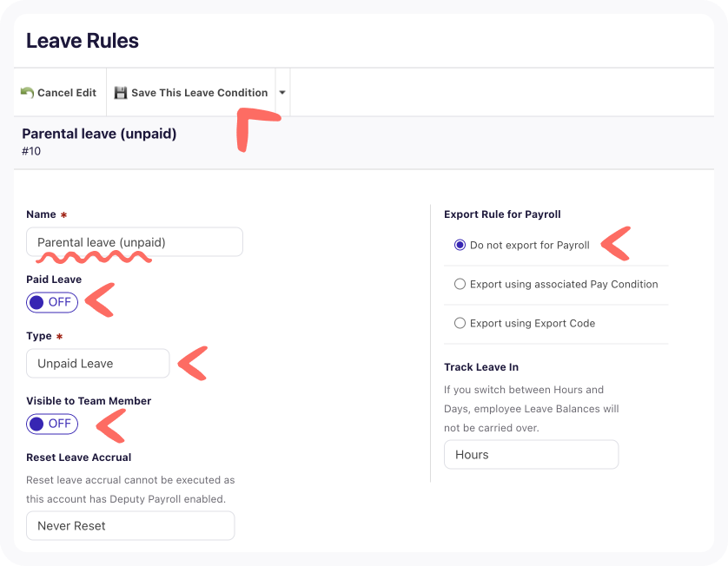Click the Export Rule for Payroll label
This screenshot has width=728, height=566.
coord(502,214)
